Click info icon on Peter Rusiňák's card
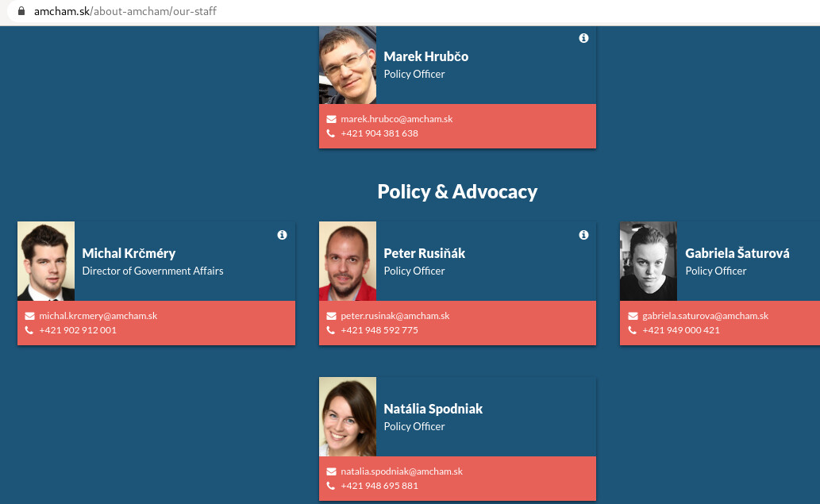820x504 pixels. [x=583, y=235]
